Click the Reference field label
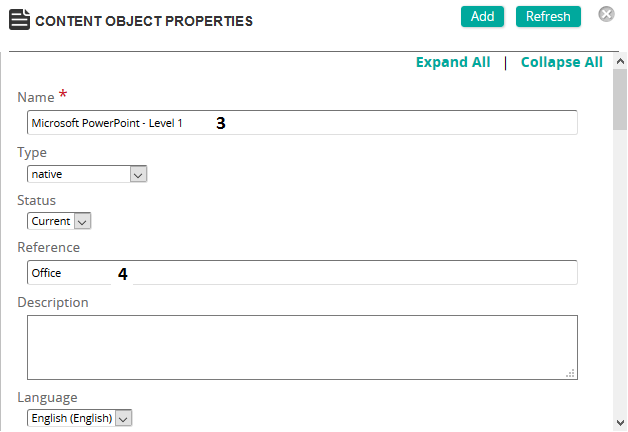 point(49,247)
